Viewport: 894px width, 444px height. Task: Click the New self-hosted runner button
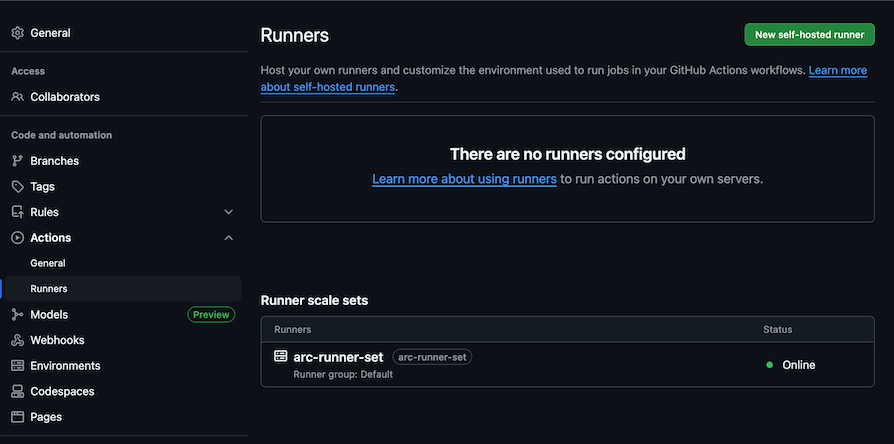(x=809, y=35)
